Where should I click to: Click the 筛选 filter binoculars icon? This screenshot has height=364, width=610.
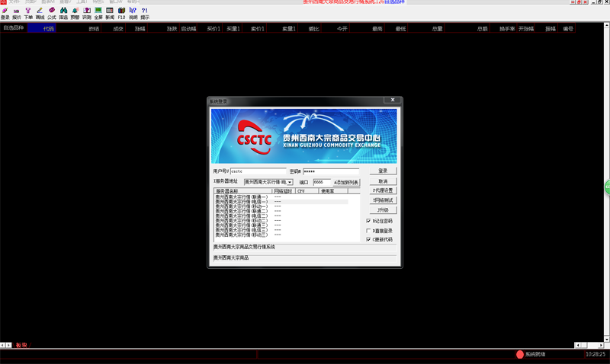click(x=63, y=13)
